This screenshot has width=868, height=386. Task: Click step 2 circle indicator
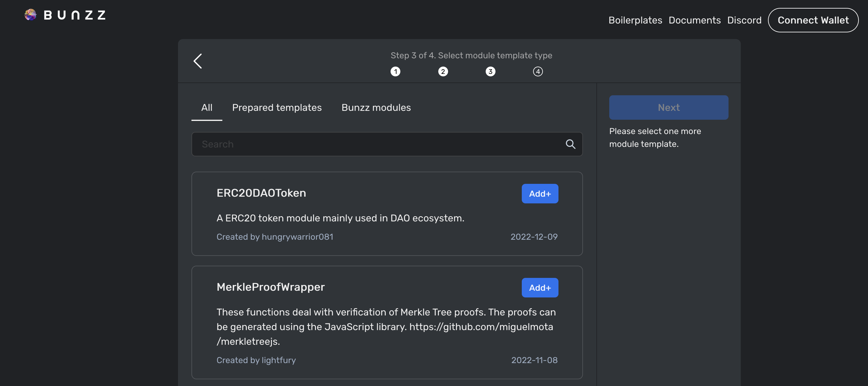pos(443,71)
